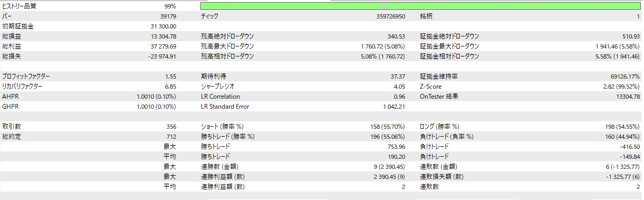This screenshot has height=200, width=644.
Task: Click the total deals value 712
Action: click(171, 137)
